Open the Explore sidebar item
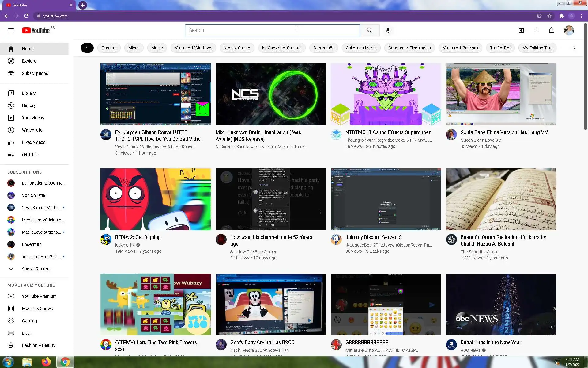The width and height of the screenshot is (588, 368). coord(29,61)
